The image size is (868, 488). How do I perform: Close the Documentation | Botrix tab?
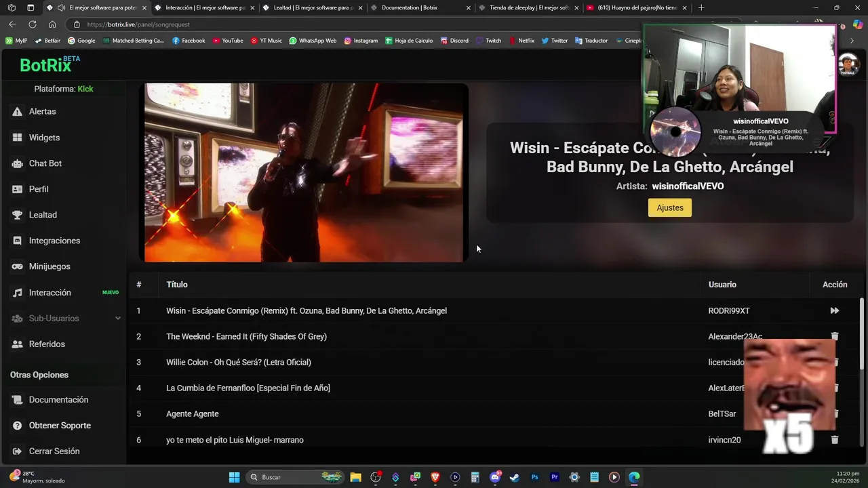coord(468,7)
